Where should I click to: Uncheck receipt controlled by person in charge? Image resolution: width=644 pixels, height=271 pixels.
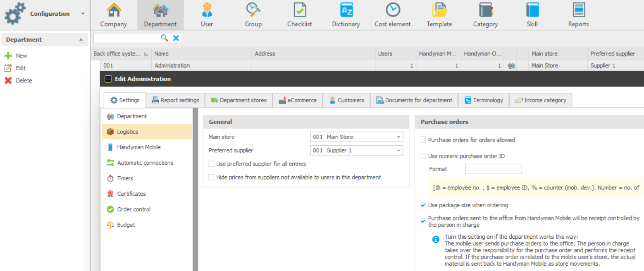423,221
